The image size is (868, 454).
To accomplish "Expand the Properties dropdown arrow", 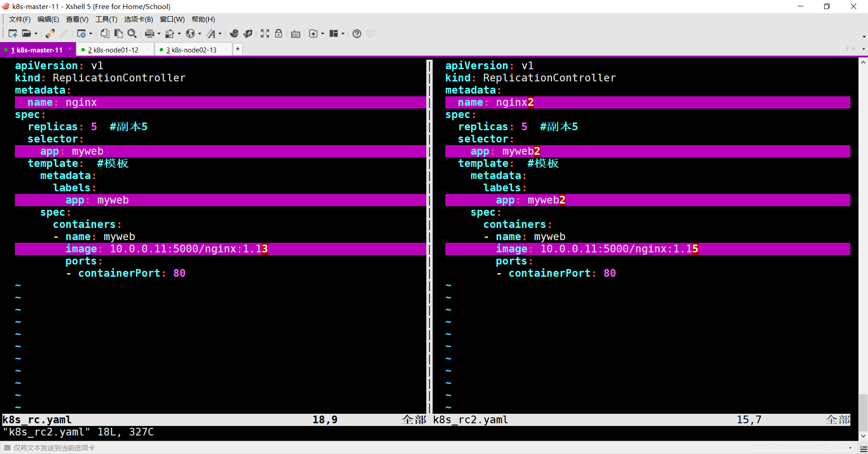I will [90, 34].
